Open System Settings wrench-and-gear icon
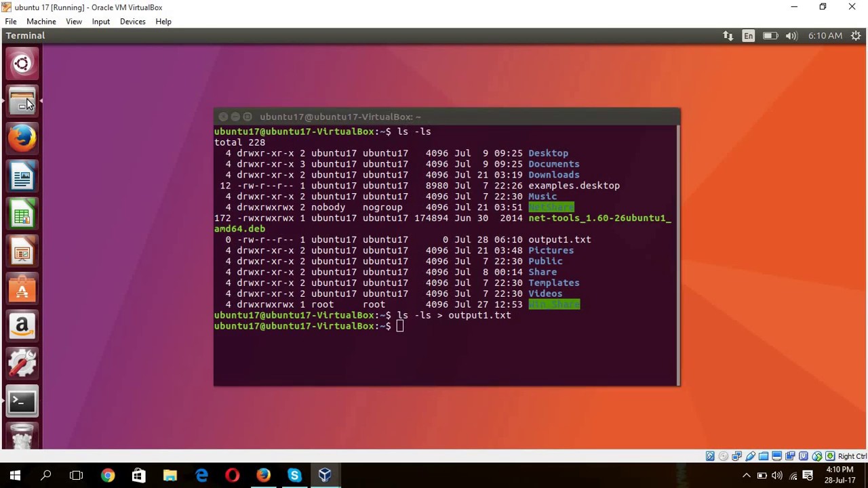 pyautogui.click(x=22, y=363)
